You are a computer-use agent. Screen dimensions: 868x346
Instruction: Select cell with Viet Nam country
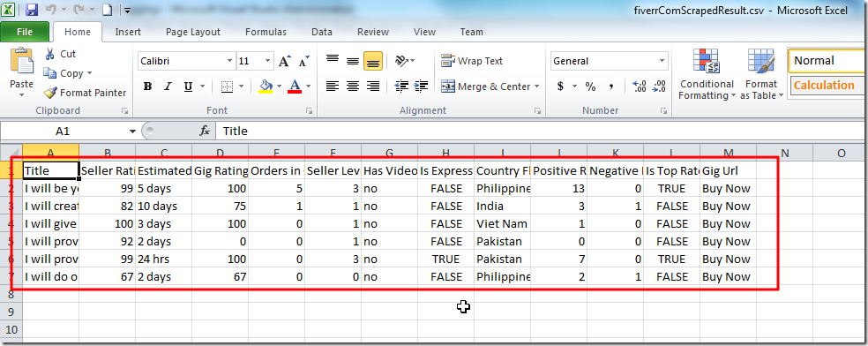pos(502,223)
